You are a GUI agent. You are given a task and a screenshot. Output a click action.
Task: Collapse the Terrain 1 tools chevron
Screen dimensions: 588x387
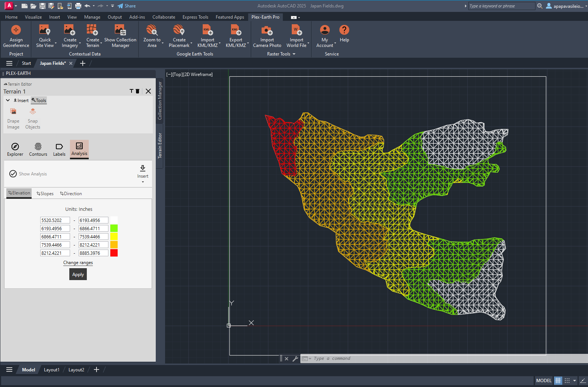(x=8, y=100)
